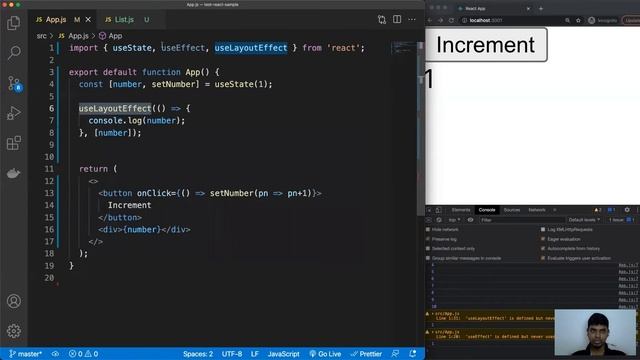Select the DevTools Console tab
The image size is (640, 360).
(487, 210)
